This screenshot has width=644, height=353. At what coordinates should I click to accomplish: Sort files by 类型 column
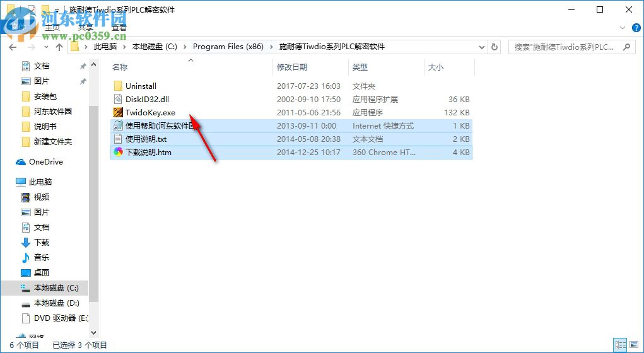(x=360, y=67)
